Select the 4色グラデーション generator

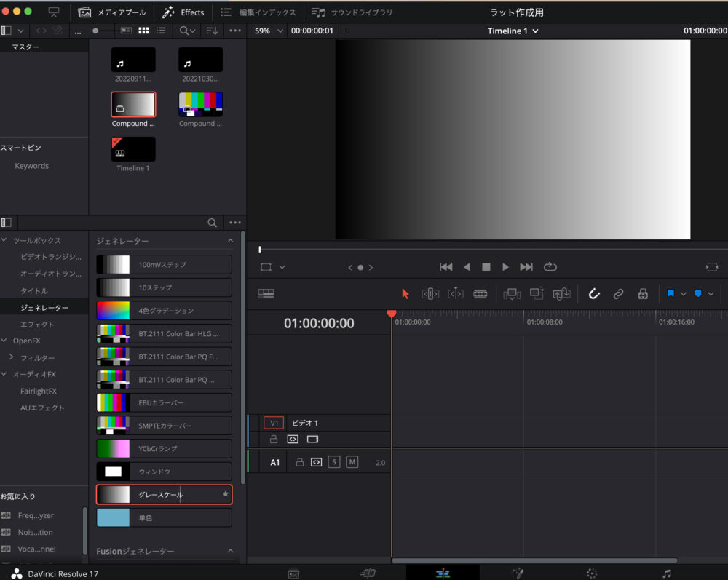click(x=164, y=311)
